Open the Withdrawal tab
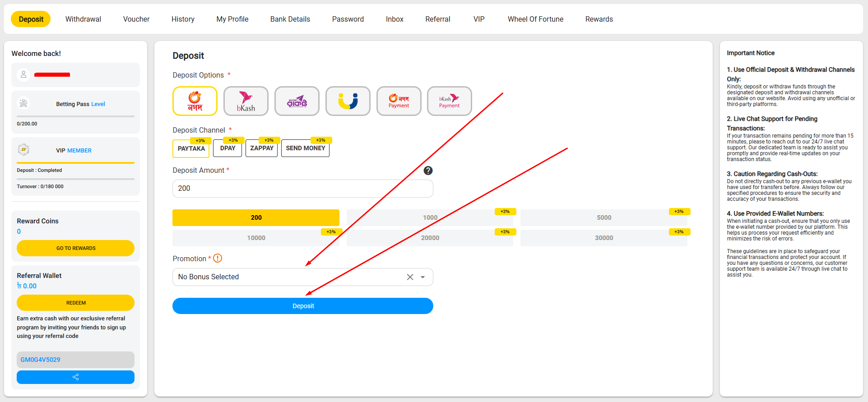Screen dimensions: 868x402 [83, 19]
